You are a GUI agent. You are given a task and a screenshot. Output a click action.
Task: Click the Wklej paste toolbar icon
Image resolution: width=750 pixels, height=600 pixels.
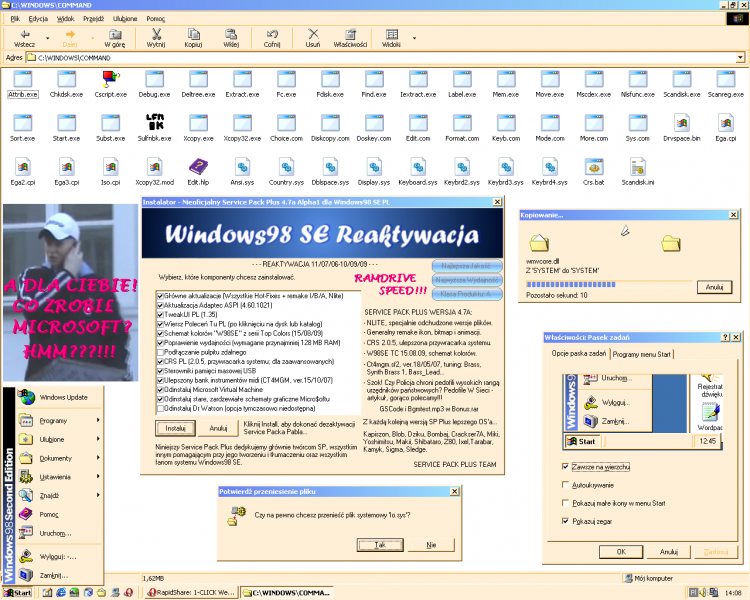point(231,34)
